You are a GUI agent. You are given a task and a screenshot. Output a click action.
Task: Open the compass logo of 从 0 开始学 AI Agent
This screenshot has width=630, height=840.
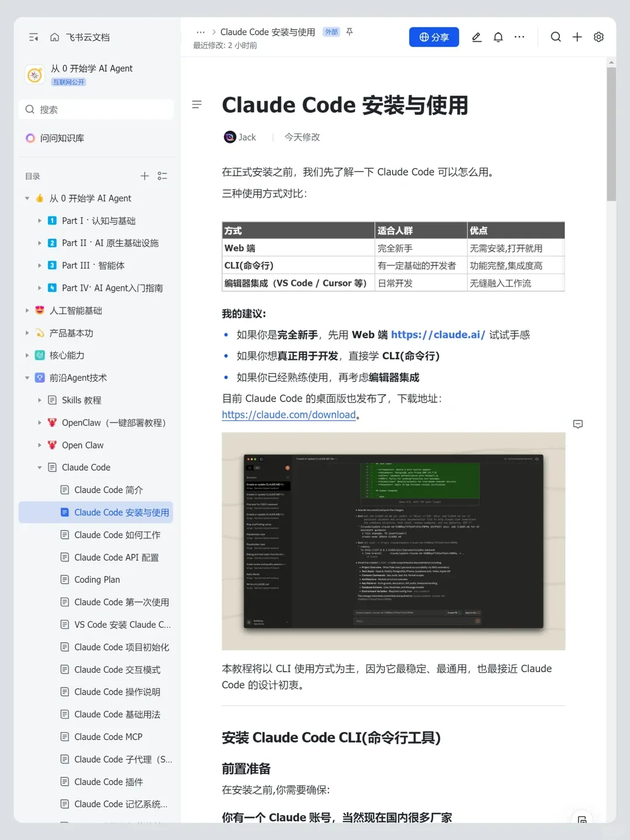[x=35, y=75]
